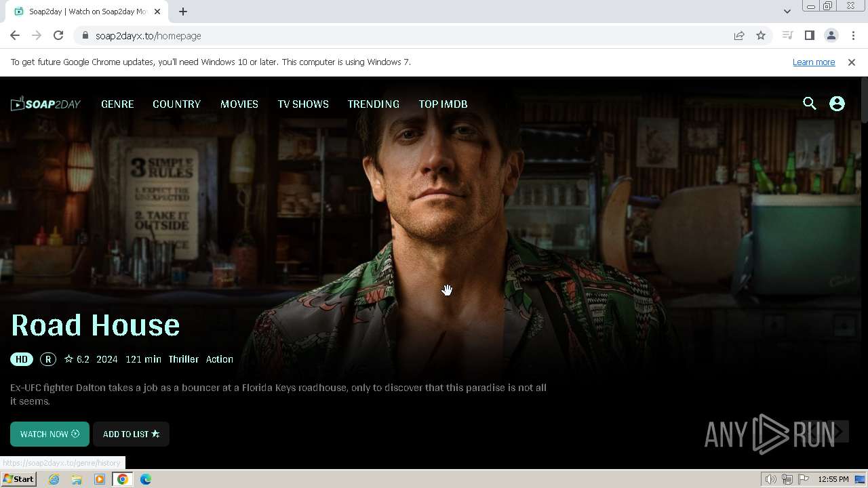The image size is (868, 488).
Task: Click the address bar URL field
Action: pos(407,35)
